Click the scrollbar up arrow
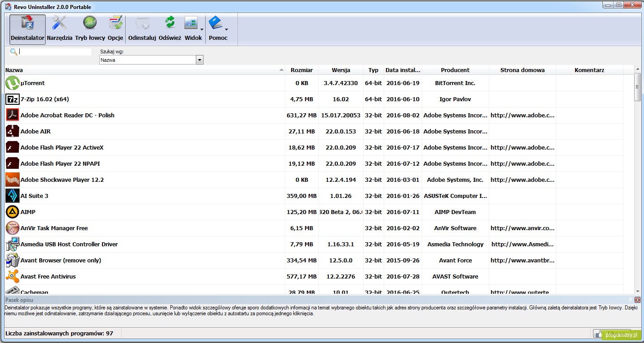Screen dimensions: 644x343 [x=637, y=69]
